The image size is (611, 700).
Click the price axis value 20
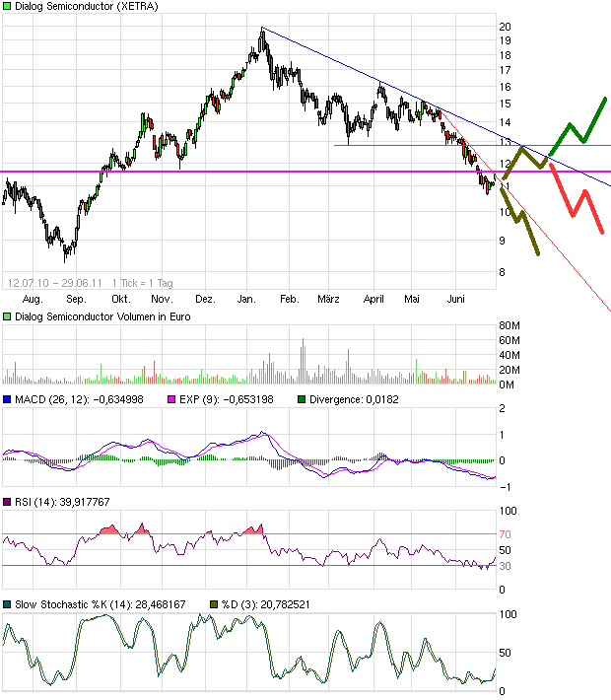(505, 27)
